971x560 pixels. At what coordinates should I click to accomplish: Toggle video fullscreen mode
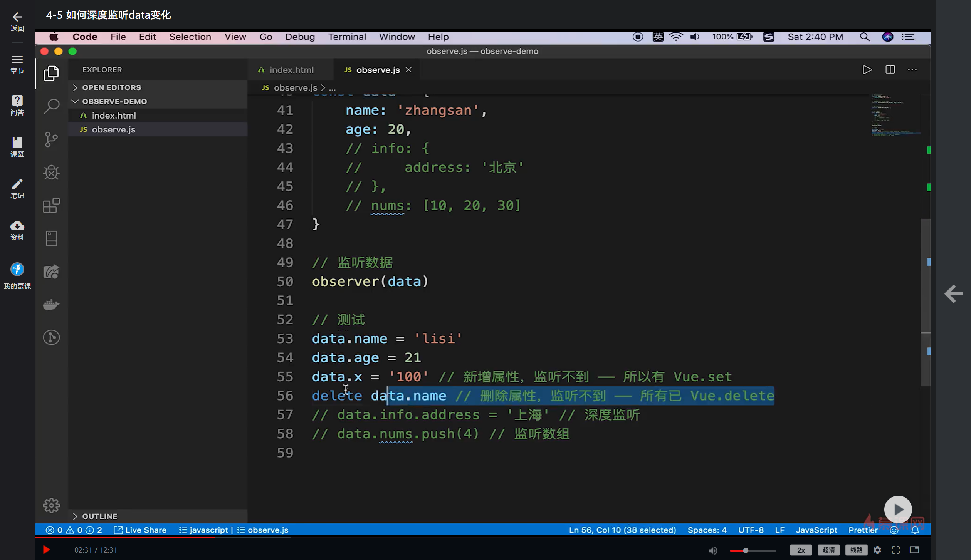pyautogui.click(x=896, y=550)
